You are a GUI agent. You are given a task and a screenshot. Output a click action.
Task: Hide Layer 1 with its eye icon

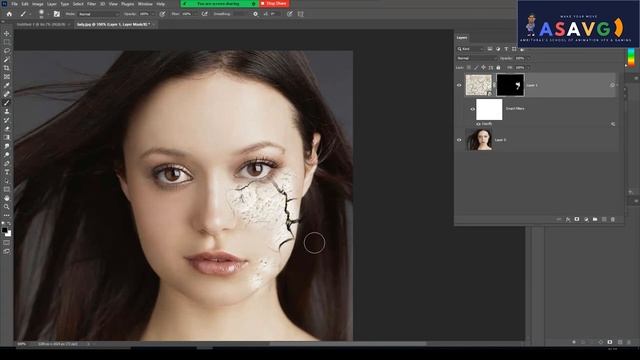[x=459, y=85]
